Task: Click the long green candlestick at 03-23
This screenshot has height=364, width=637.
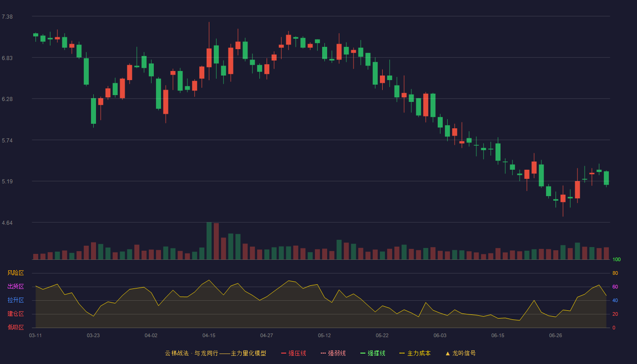Action: pyautogui.click(x=93, y=111)
